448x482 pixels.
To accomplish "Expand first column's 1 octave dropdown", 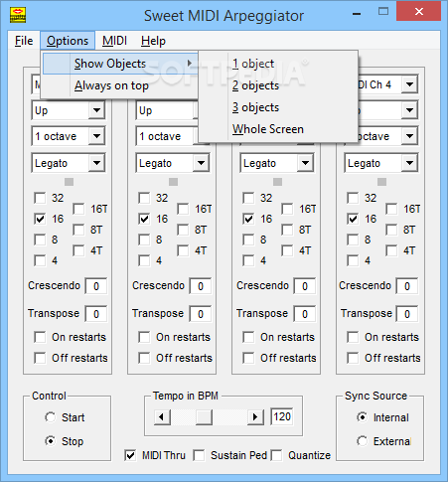I will tap(96, 136).
